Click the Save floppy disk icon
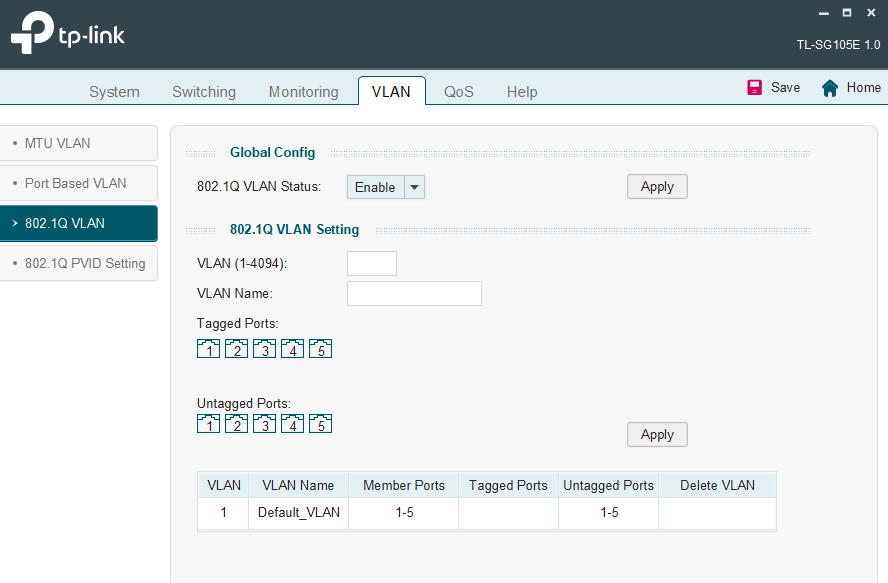Image resolution: width=888 pixels, height=583 pixels. (x=755, y=88)
